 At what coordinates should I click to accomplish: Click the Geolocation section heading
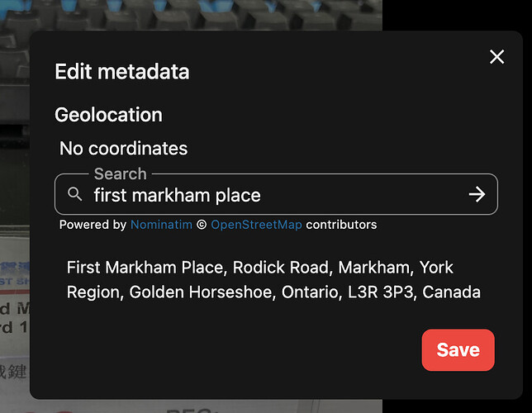click(108, 115)
